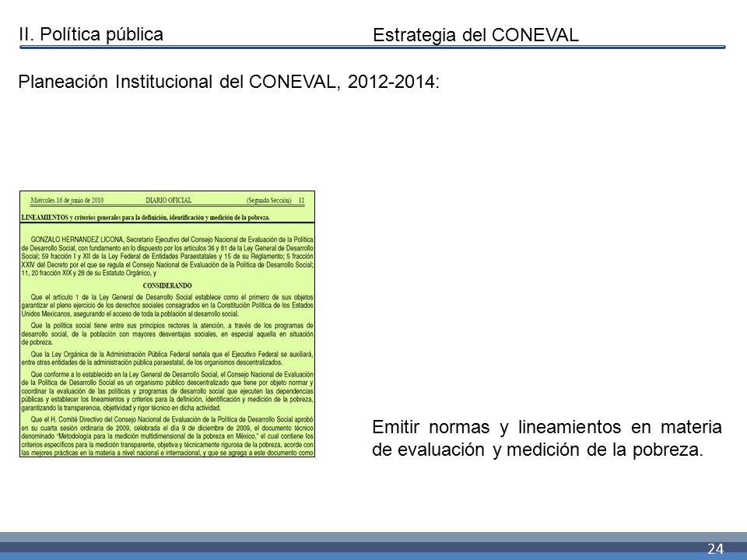Select the text 'de evaluación y medición de la pobreza.'
This screenshot has width=747, height=560.
tap(538, 450)
